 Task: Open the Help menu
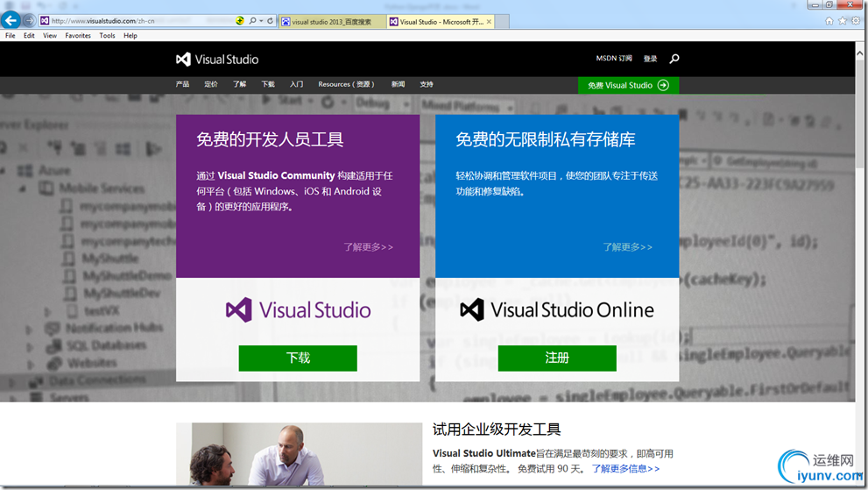tap(131, 35)
